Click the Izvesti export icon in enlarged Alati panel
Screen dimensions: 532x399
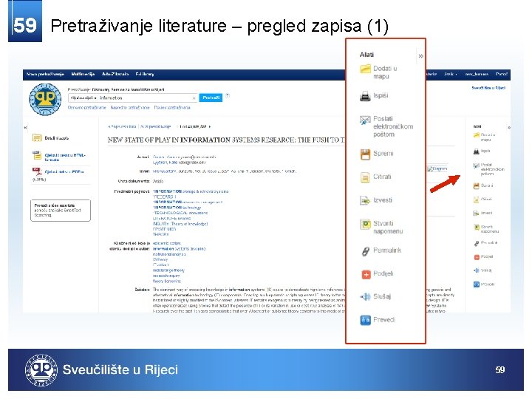pyautogui.click(x=365, y=200)
